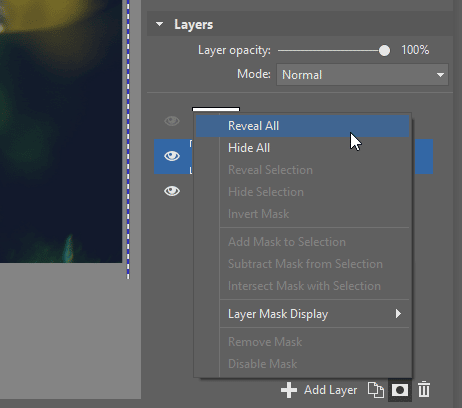Click the plus icon for Add Layer
Image resolution: width=462 pixels, height=408 pixels.
289,390
